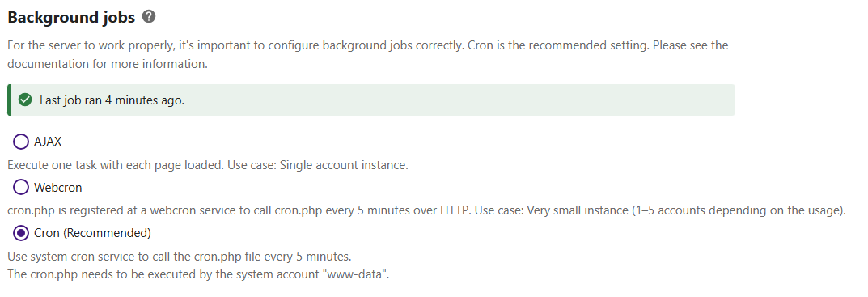Image resolution: width=868 pixels, height=297 pixels.
Task: Click the "Last job ran 4 minutes ago" message
Action: click(112, 100)
